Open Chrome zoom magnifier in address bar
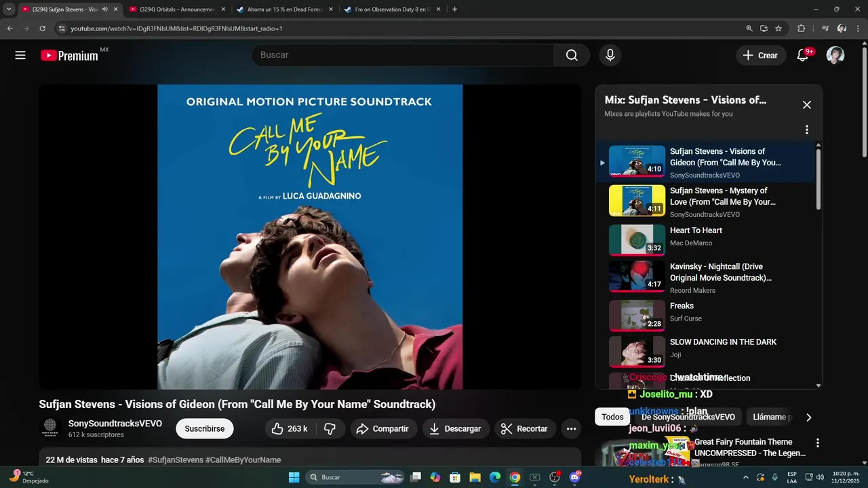The width and height of the screenshot is (868, 488). (x=749, y=28)
